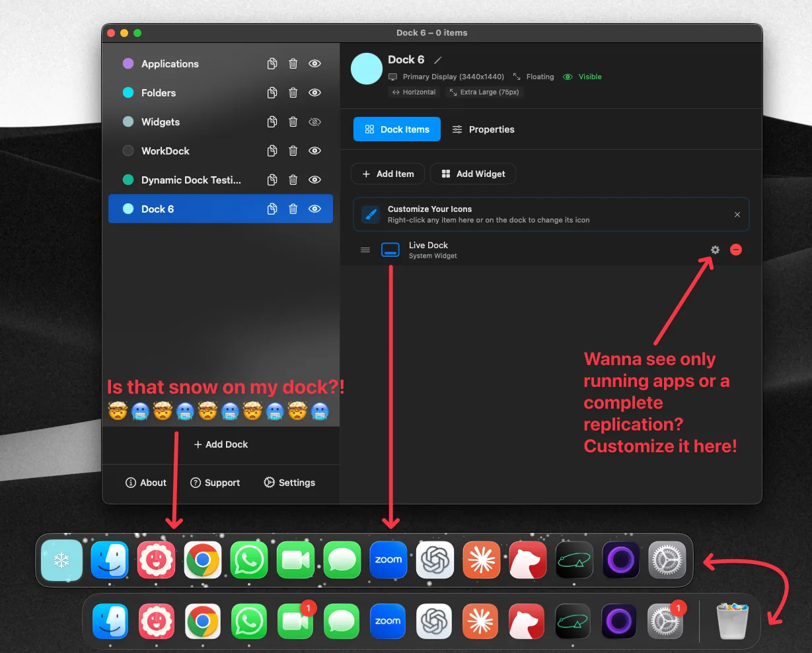The image size is (812, 653).
Task: Click the Horizontal orientation tag
Action: 414,92
